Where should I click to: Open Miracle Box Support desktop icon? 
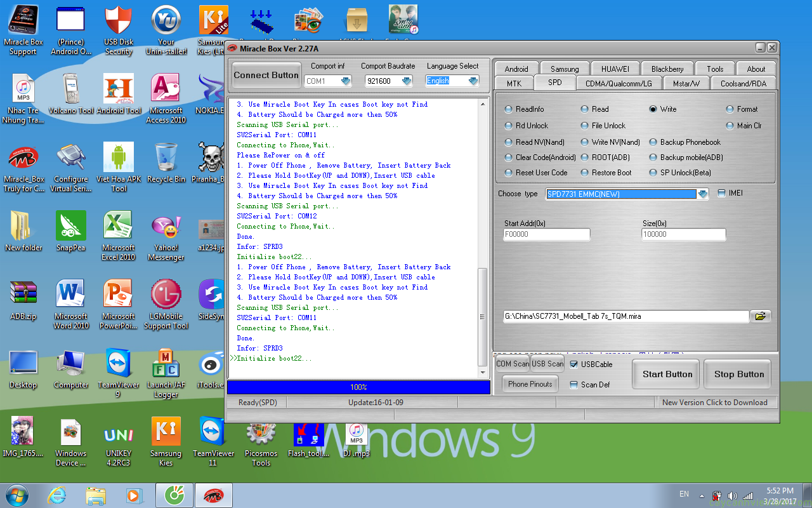[23, 30]
